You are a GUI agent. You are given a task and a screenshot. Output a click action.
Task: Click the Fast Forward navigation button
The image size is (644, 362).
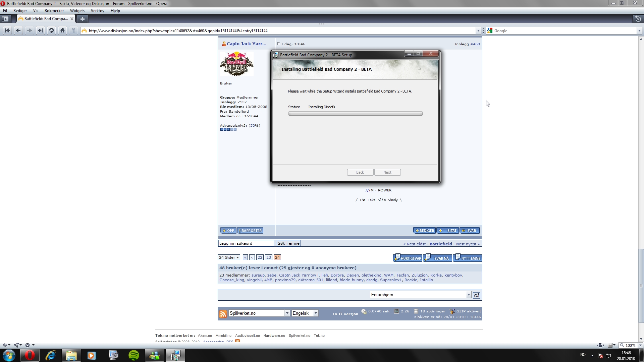(x=40, y=31)
